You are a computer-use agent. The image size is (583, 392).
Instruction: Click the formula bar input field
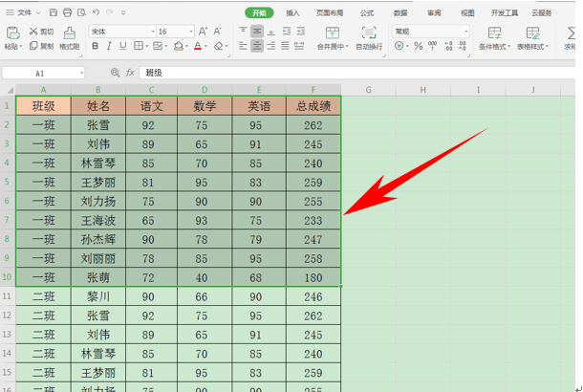[x=356, y=73]
